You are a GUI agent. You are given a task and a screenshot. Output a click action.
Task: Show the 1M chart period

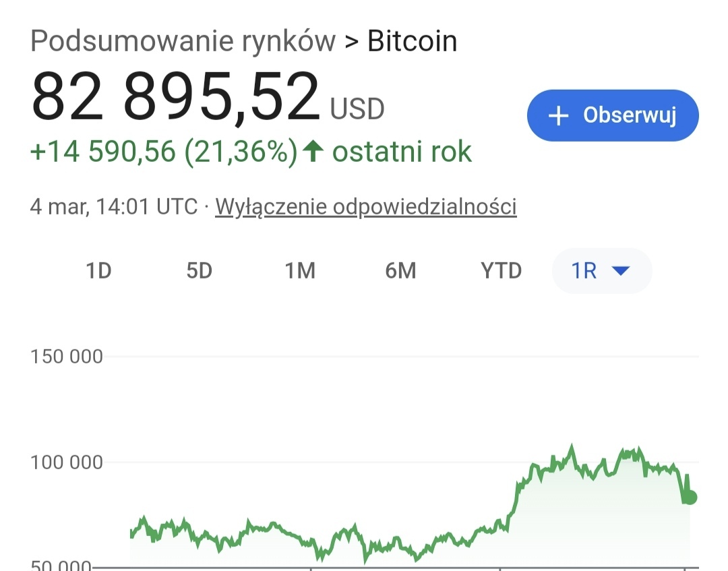pos(300,271)
